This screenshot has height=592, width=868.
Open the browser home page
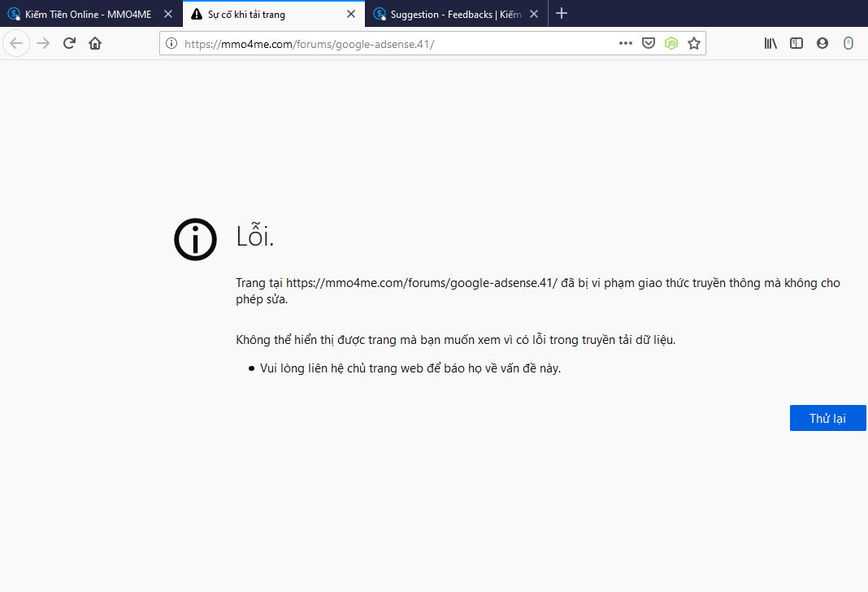[x=95, y=43]
